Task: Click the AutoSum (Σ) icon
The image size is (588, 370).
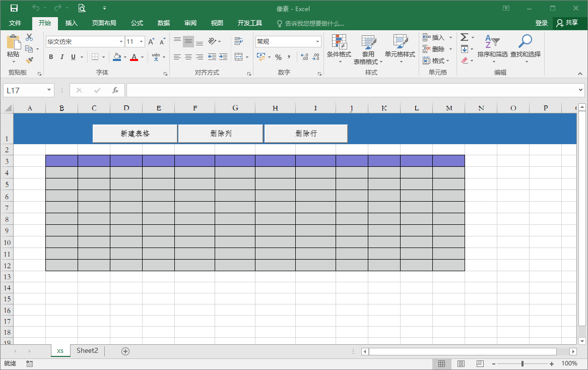Action: [x=464, y=37]
